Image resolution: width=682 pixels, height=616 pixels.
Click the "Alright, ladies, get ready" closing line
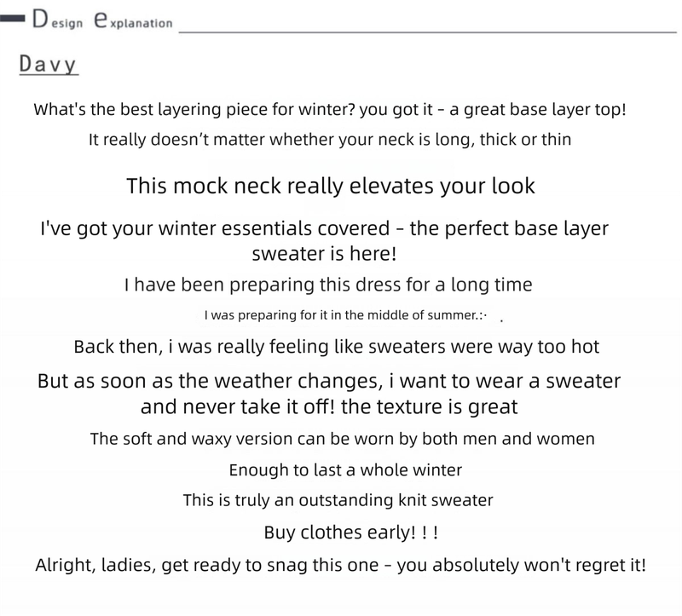341,564
